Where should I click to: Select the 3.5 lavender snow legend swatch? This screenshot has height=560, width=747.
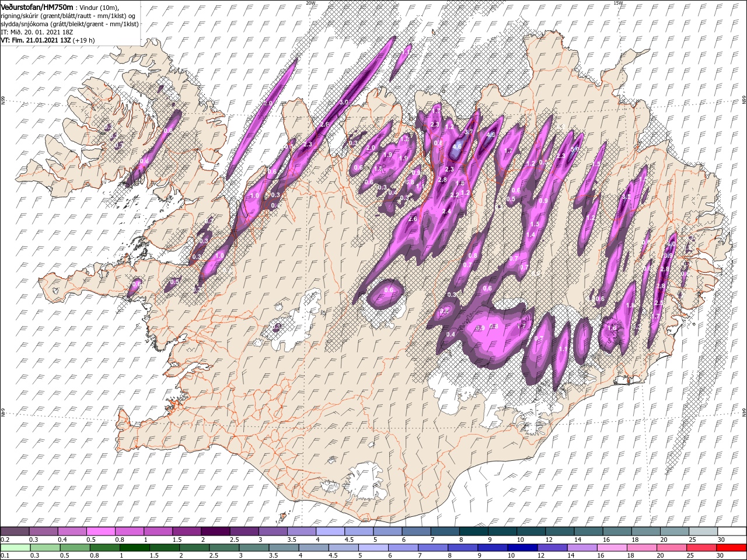(x=301, y=531)
